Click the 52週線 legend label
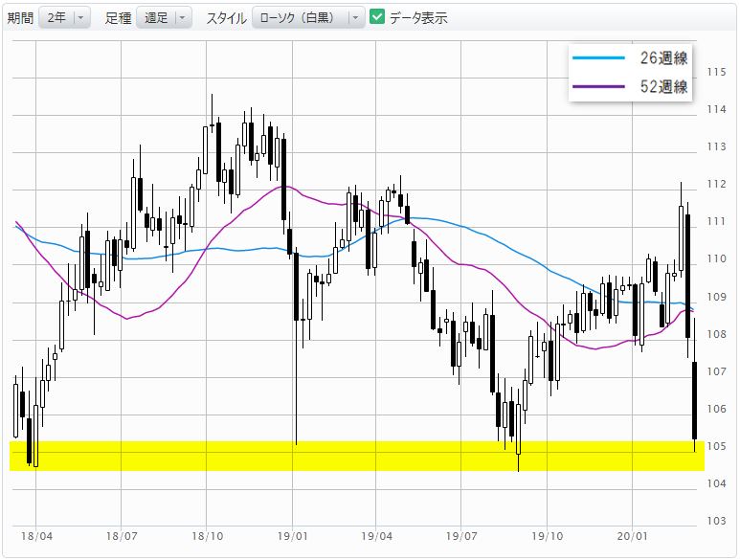Screen dimensions: 740x560 pos(663,86)
